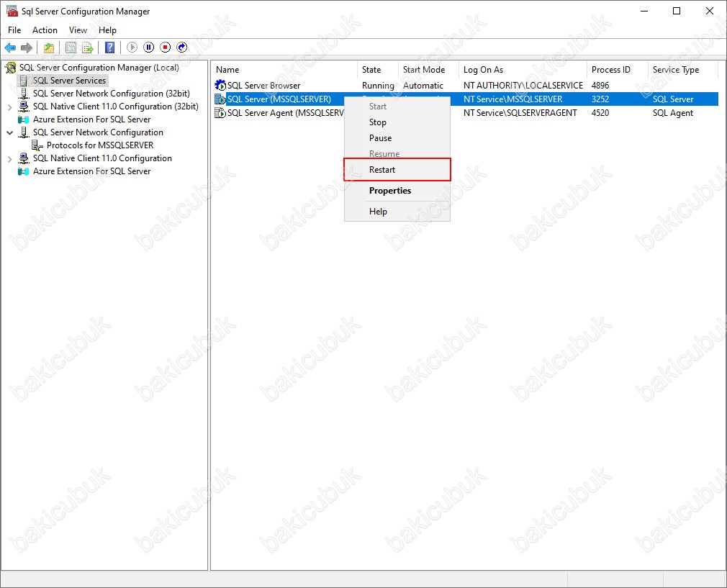Click the Start Service toolbar icon
727x588 pixels.
(132, 48)
